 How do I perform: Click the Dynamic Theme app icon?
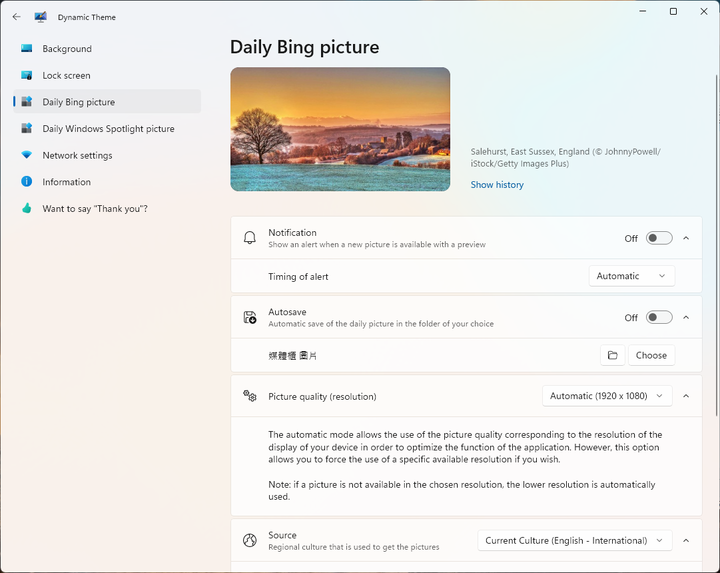click(40, 17)
